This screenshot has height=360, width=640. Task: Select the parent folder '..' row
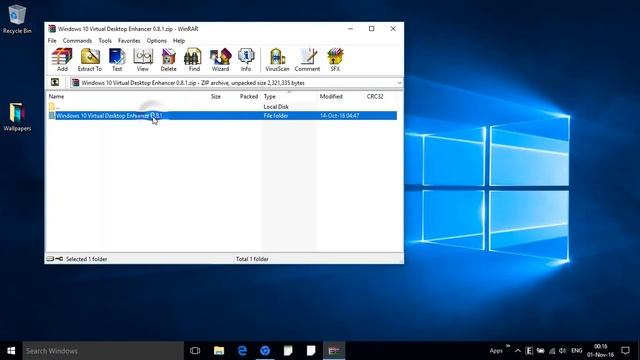[222, 107]
